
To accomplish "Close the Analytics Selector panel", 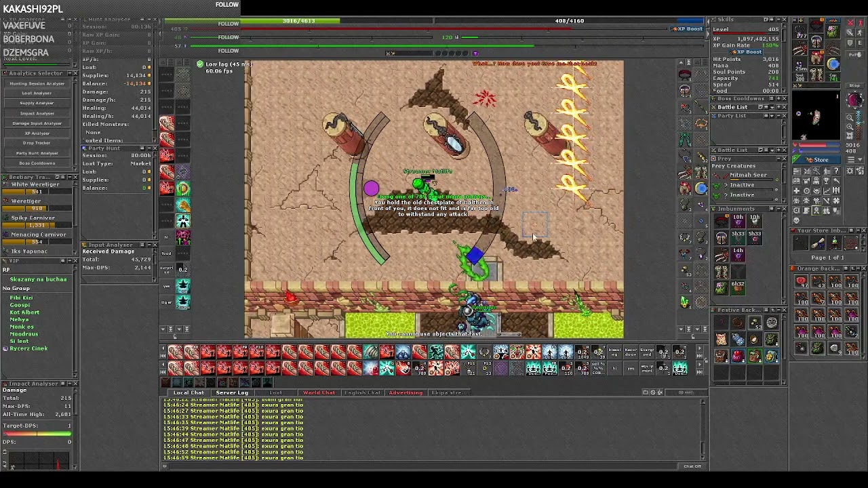I will (75, 73).
